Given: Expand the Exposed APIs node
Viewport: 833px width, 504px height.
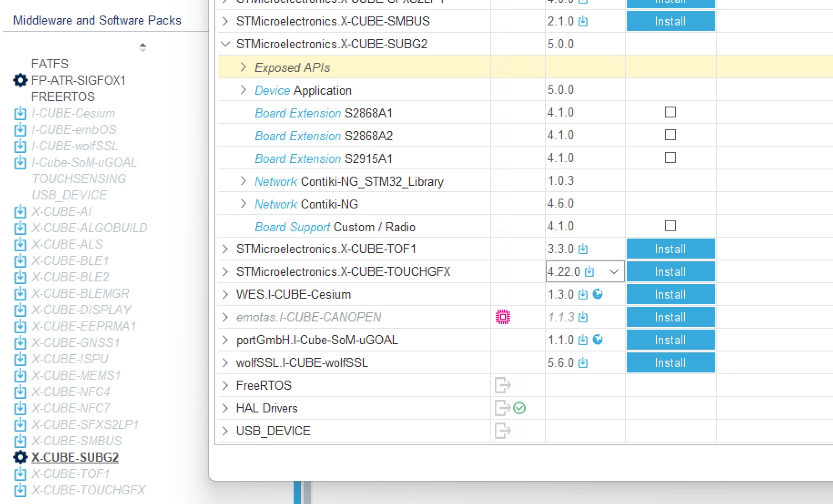Looking at the screenshot, I should (243, 67).
